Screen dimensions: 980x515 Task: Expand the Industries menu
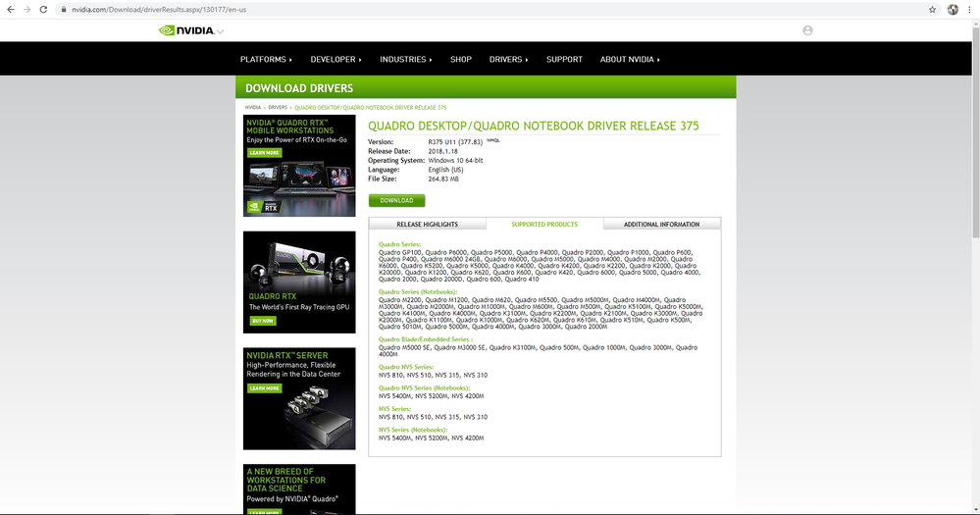point(405,60)
